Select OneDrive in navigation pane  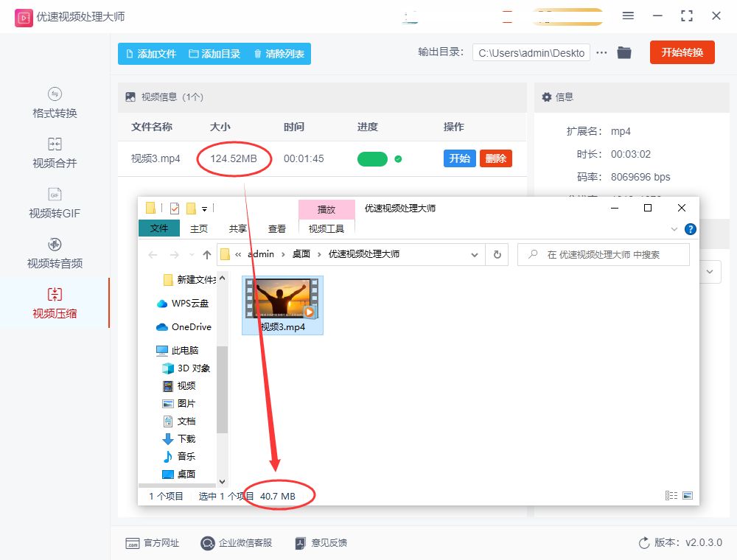184,327
